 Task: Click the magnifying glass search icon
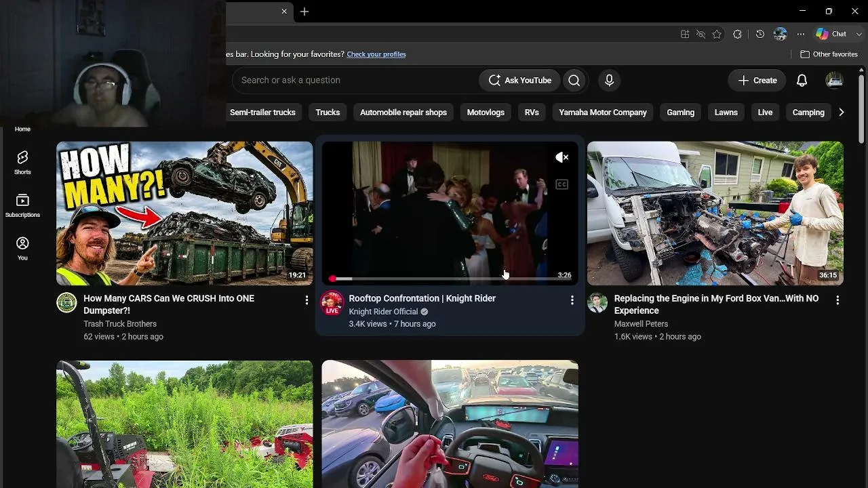574,80
